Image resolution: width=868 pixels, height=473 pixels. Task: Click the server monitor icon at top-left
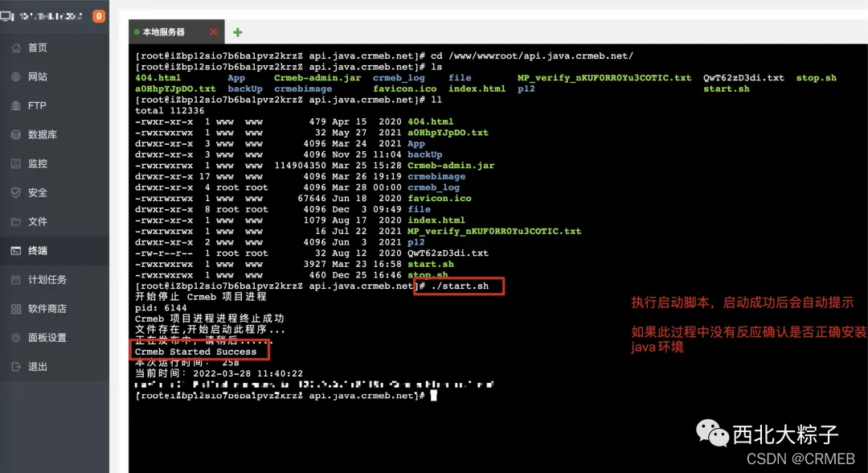7,16
